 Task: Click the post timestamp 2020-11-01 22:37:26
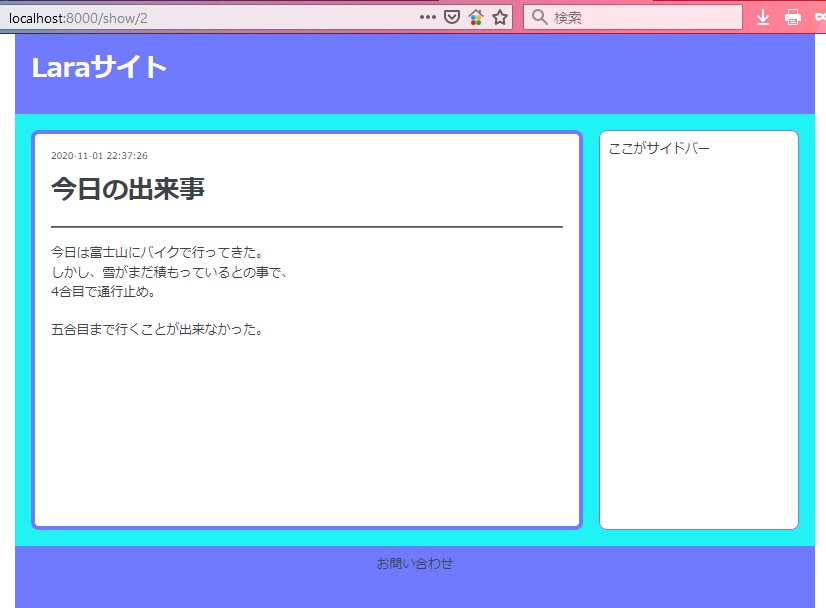click(x=99, y=156)
